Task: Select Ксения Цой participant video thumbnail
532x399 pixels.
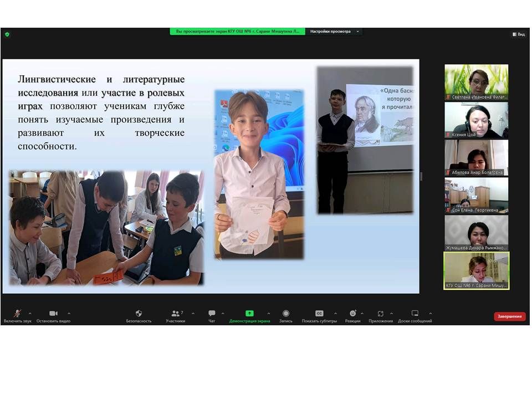Action: point(476,119)
